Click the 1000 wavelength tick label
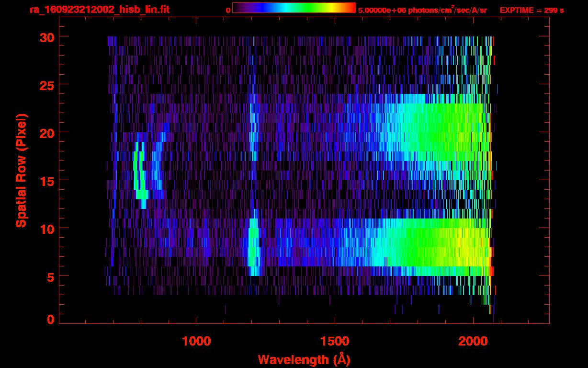The width and height of the screenshot is (588, 368). [x=196, y=341]
